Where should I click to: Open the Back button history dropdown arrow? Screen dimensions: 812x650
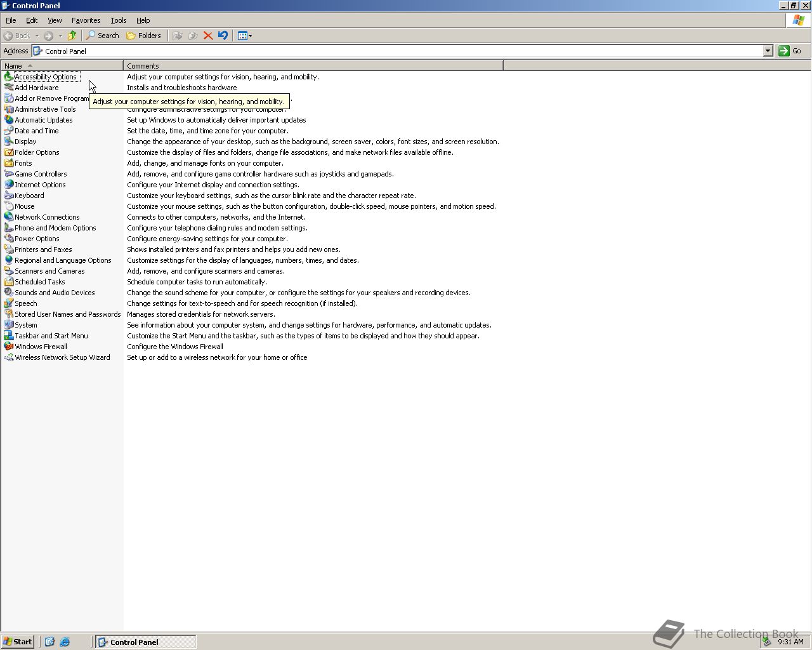click(x=37, y=36)
